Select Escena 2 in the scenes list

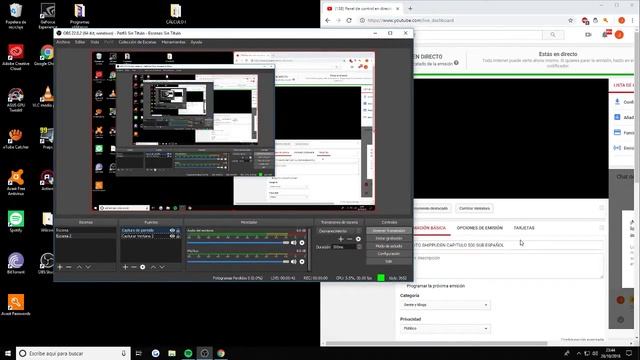pyautogui.click(x=86, y=236)
